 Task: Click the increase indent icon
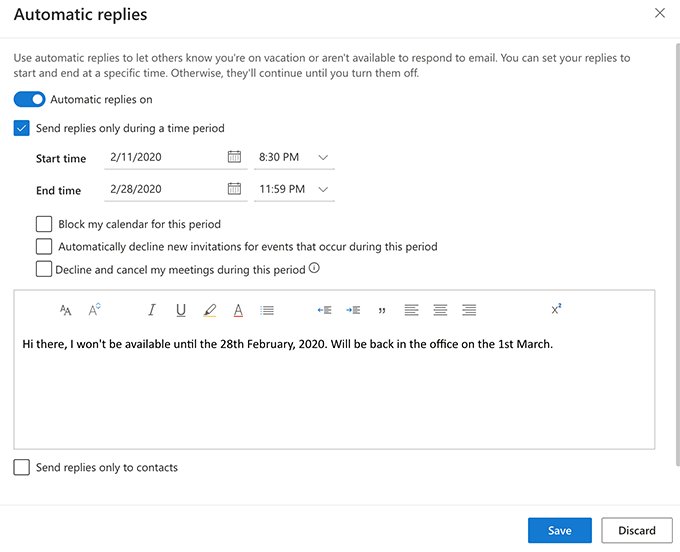pos(353,310)
